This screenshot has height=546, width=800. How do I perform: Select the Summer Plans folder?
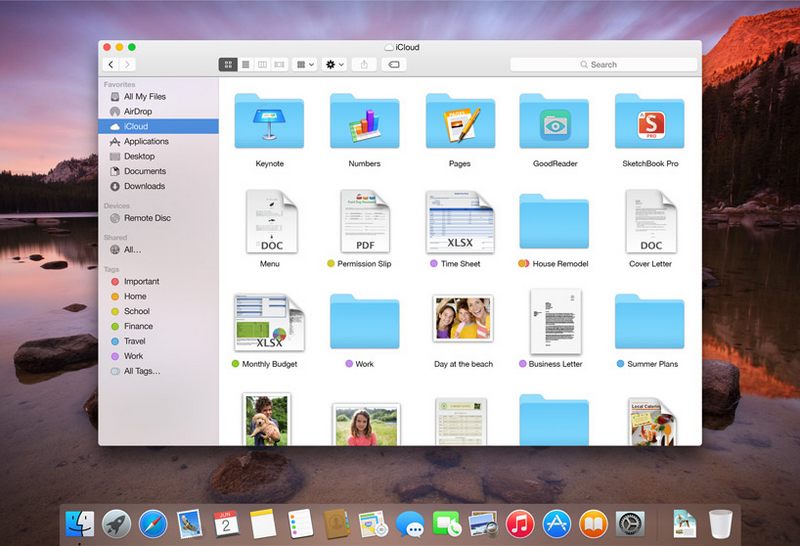(x=649, y=321)
